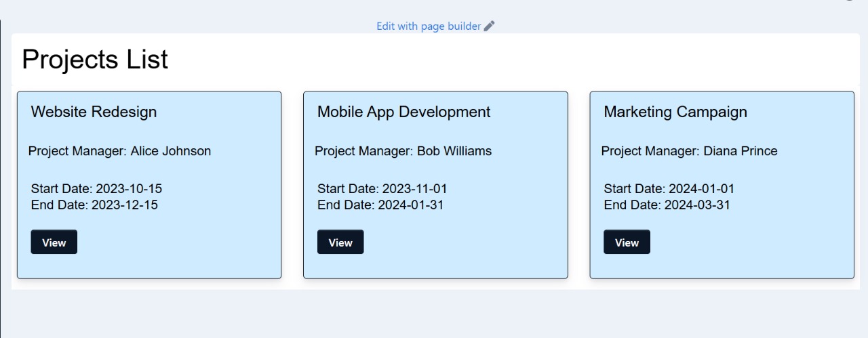This screenshot has width=868, height=338.
Task: Click End Date: 2024-03-31
Action: [667, 205]
